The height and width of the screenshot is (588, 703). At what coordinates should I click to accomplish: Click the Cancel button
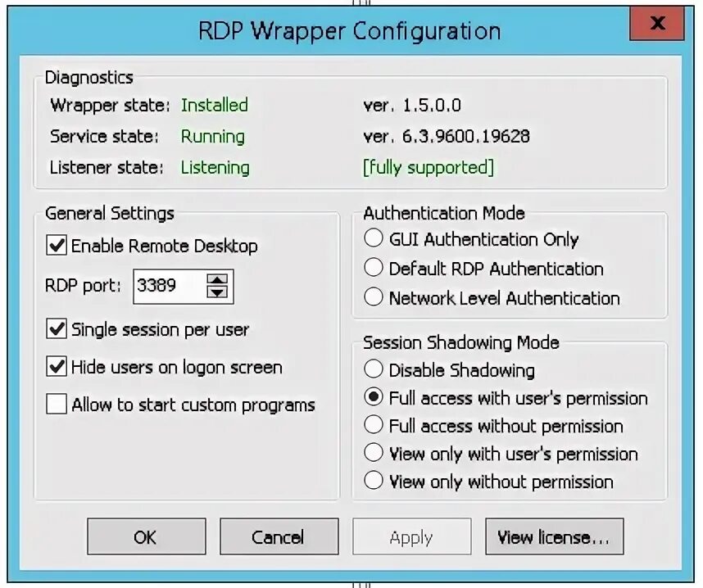click(279, 536)
